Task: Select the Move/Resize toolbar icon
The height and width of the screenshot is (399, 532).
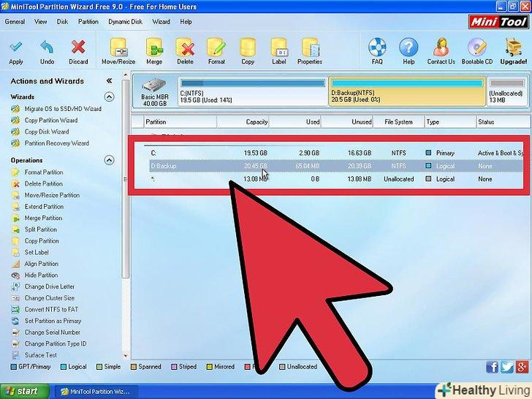Action: tap(118, 47)
